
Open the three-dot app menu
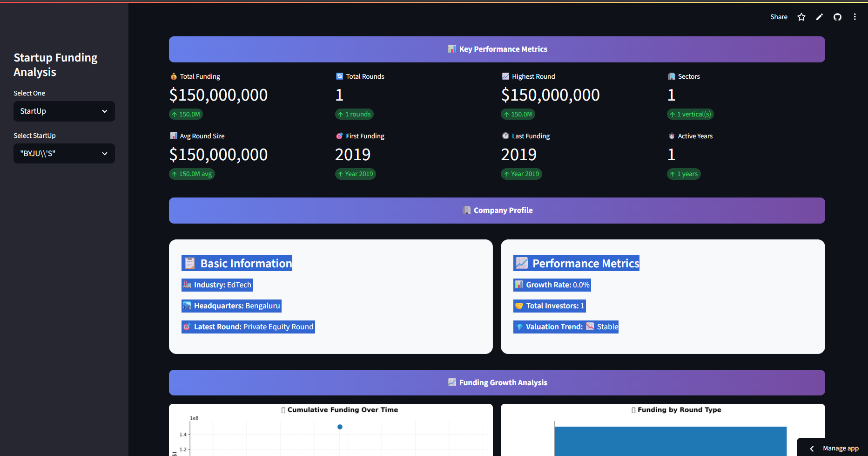pyautogui.click(x=855, y=17)
